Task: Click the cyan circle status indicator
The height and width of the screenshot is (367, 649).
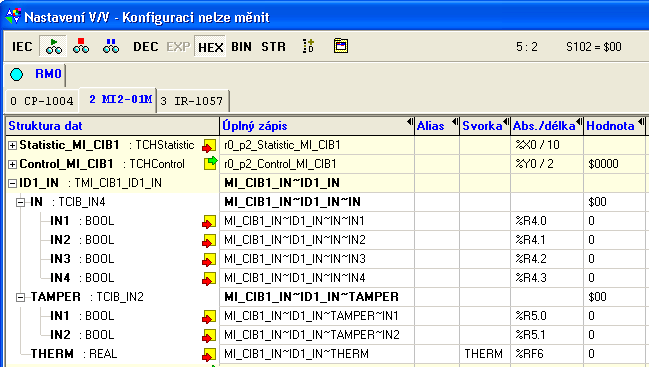Action: (x=17, y=74)
